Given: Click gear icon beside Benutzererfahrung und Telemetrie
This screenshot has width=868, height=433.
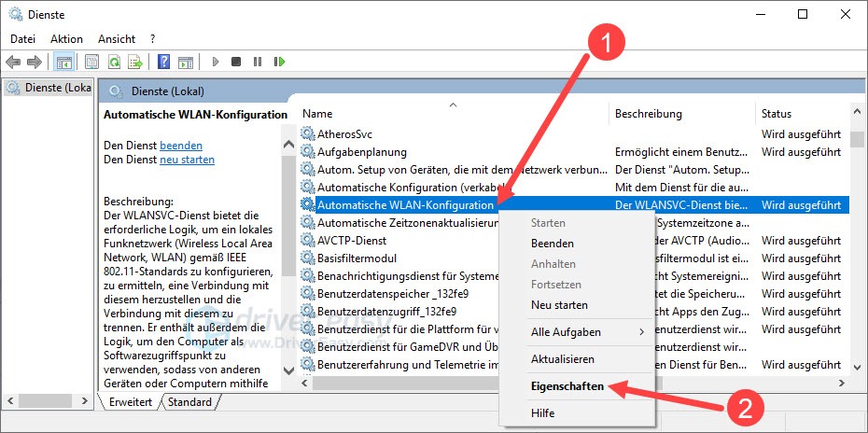Looking at the screenshot, I should point(307,364).
